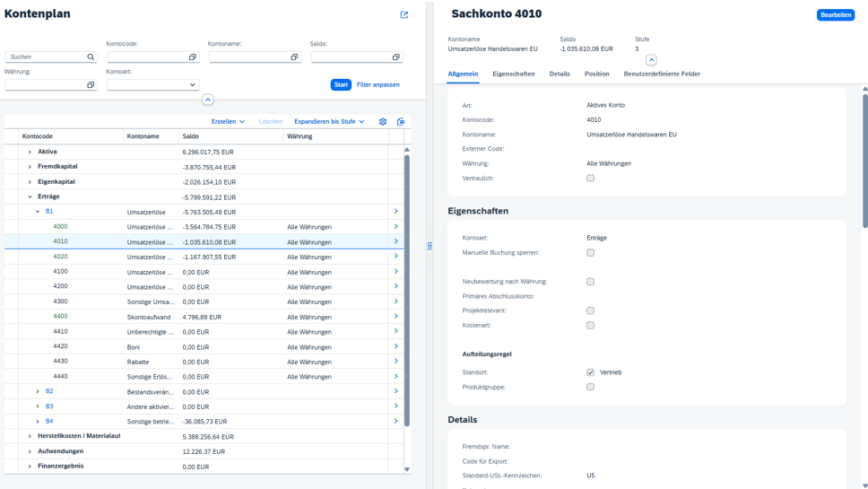The image size is (868, 489).
Task: Click the Bearbeiten button
Action: (836, 15)
